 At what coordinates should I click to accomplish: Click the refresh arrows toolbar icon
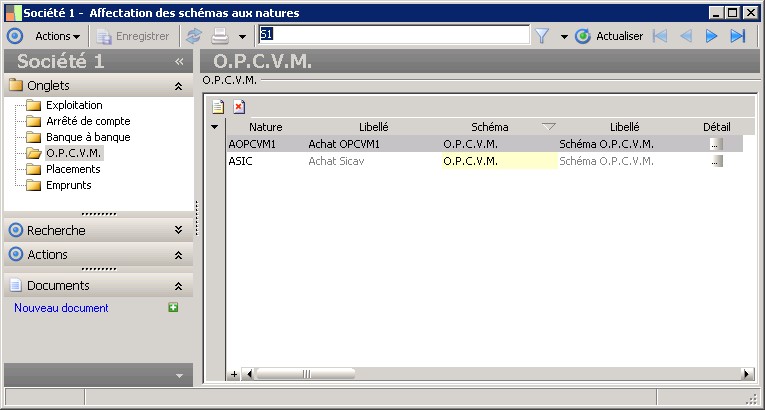point(194,36)
